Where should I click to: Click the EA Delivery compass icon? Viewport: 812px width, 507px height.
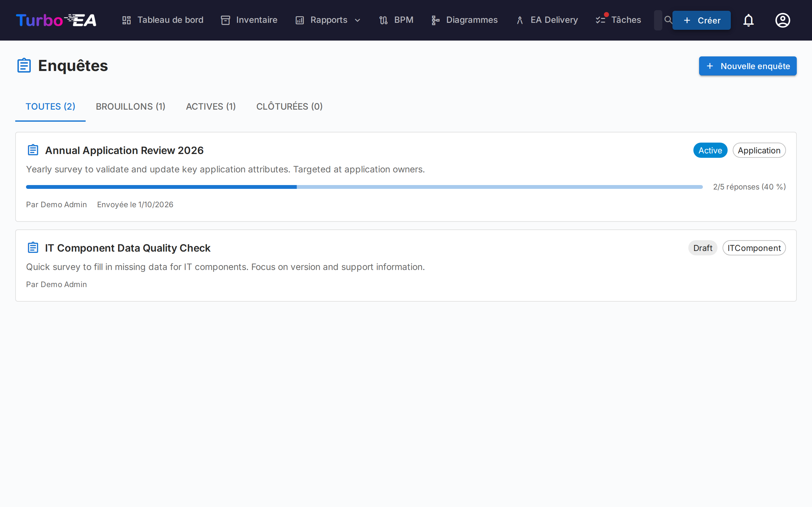coord(520,20)
